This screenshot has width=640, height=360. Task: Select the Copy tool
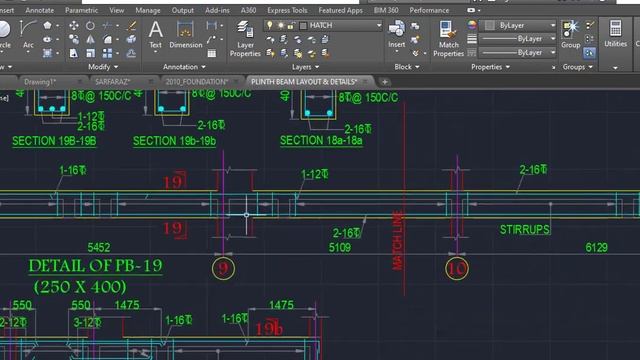pyautogui.click(x=74, y=39)
